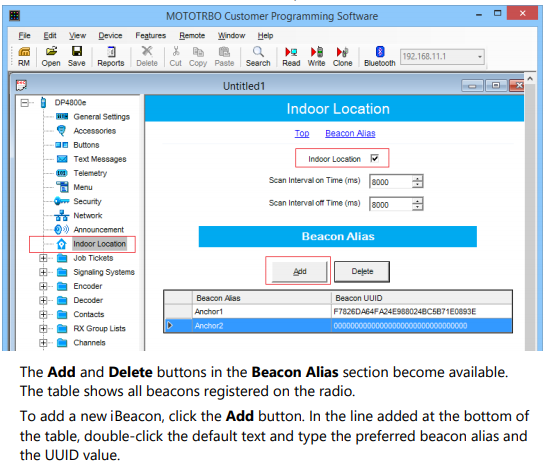
Task: Select Security in the tree
Action: tap(87, 201)
